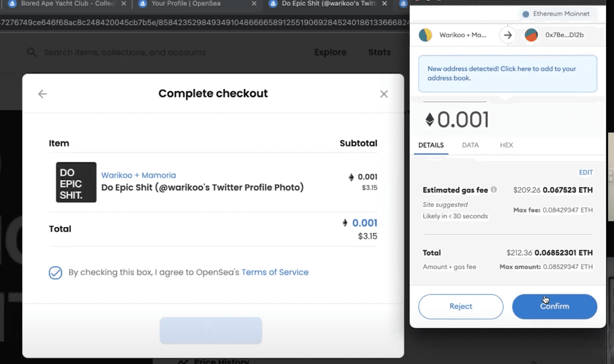Click the 'Max amount: 0.08529347 ETH' text
The width and height of the screenshot is (614, 364).
[x=546, y=267]
